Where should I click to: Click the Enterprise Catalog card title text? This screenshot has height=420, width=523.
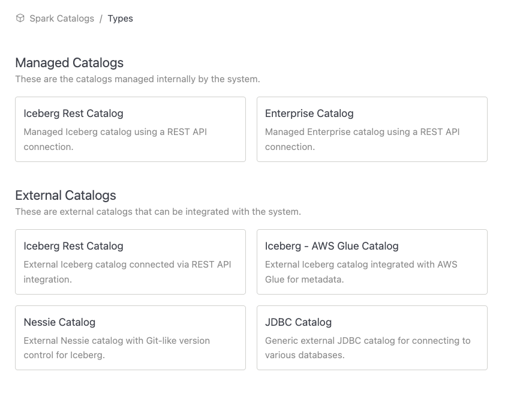(x=309, y=113)
